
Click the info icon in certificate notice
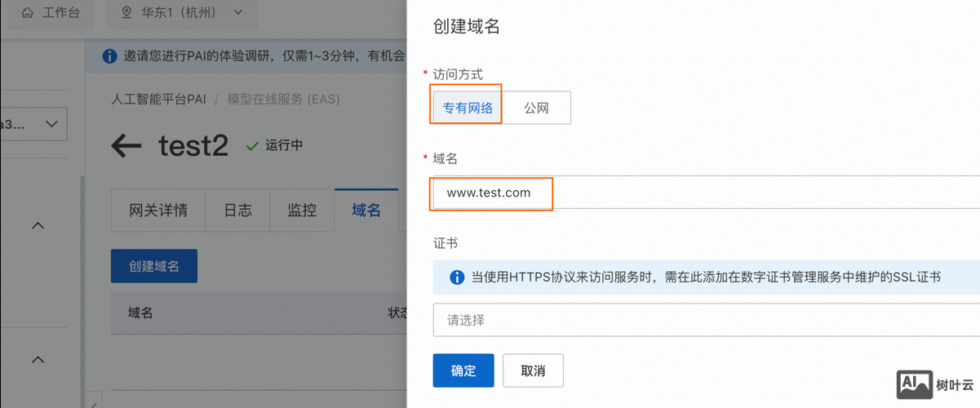(457, 277)
